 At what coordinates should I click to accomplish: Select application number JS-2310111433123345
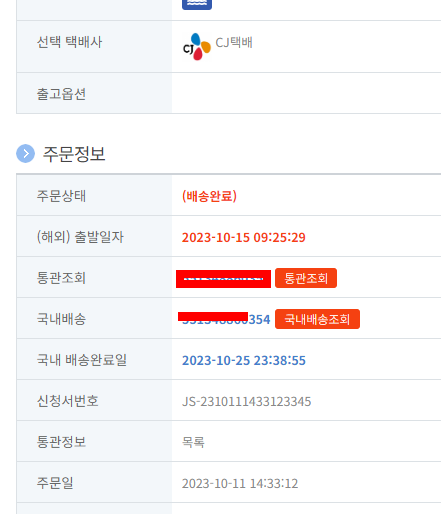[246, 401]
